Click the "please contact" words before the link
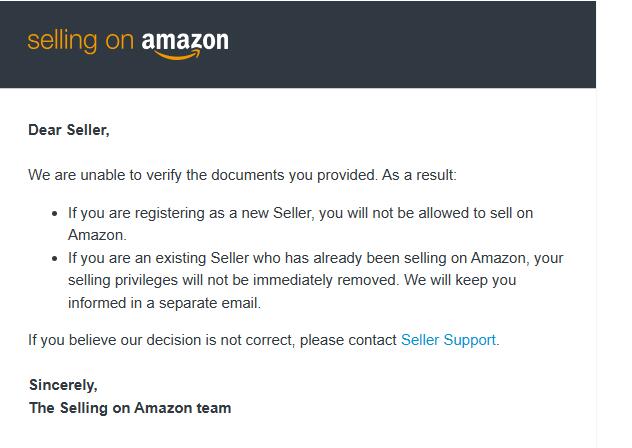The height and width of the screenshot is (448, 632). pyautogui.click(x=348, y=340)
